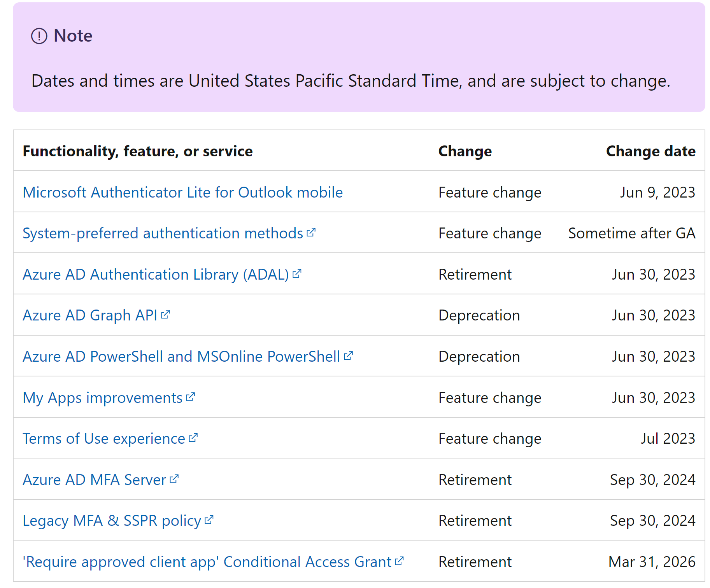The height and width of the screenshot is (588, 710).
Task: Click external link icon after Legacy MFA & SSPR policy
Action: [209, 520]
